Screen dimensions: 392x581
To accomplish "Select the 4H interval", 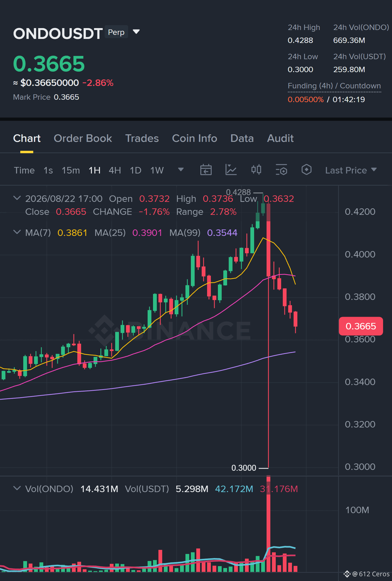I will (115, 171).
